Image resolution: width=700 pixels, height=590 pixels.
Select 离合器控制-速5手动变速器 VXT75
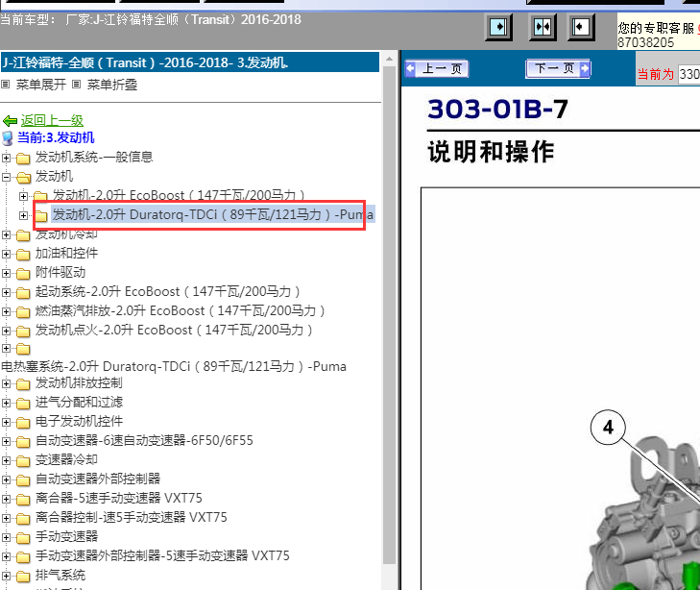pos(132,517)
